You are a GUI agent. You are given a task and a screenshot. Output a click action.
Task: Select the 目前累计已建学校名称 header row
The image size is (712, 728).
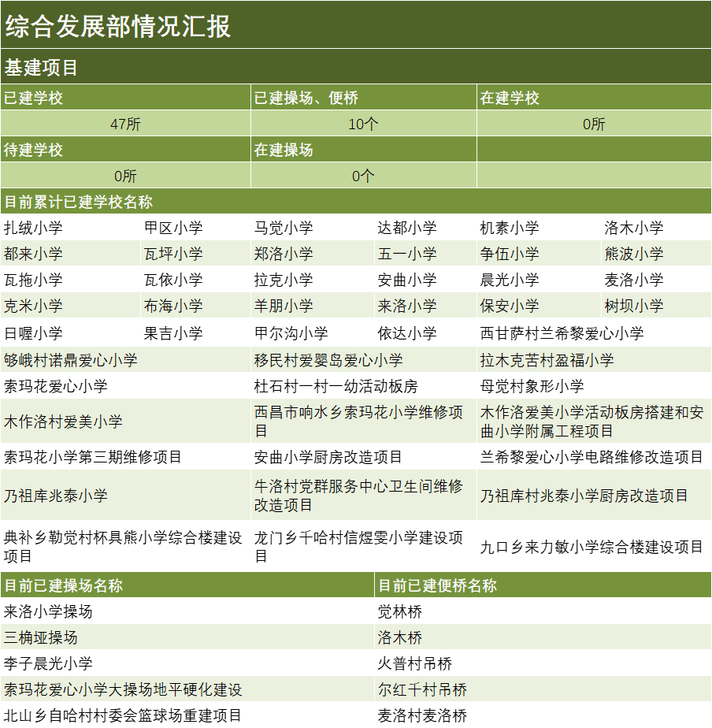(356, 201)
